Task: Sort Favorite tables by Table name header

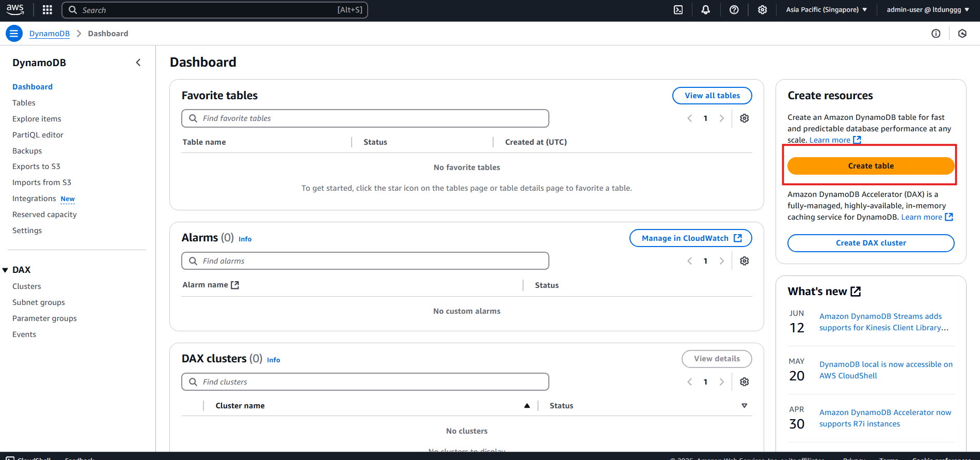Action: tap(204, 142)
